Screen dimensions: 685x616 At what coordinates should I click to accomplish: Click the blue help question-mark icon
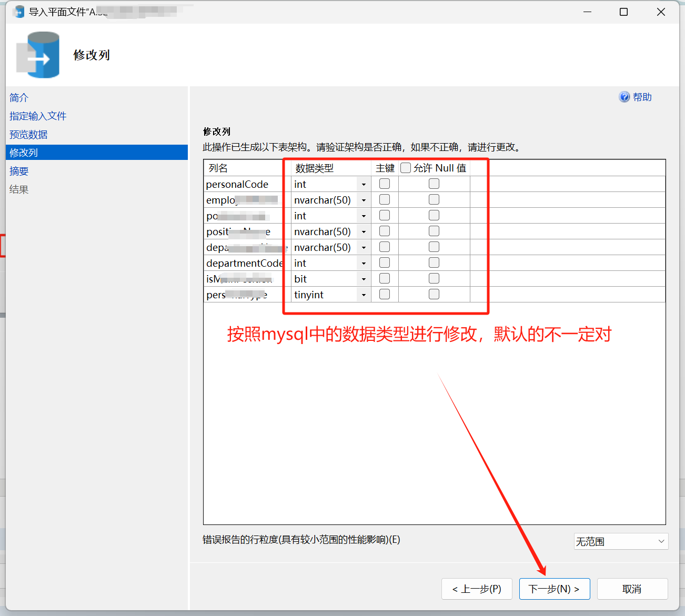(x=624, y=97)
